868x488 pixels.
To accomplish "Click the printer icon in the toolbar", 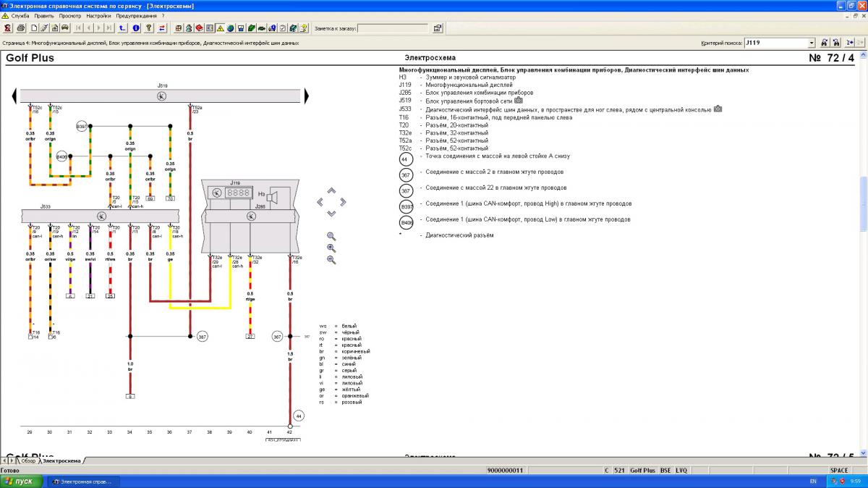I will (22, 29).
